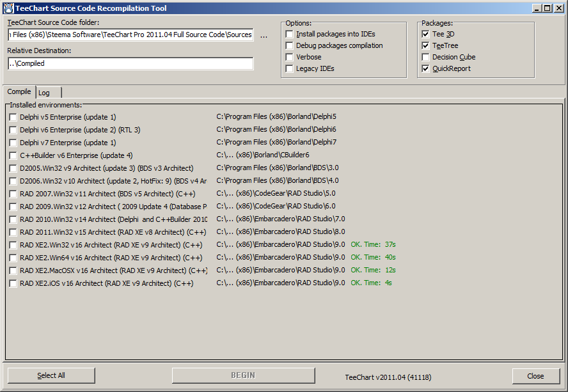Turn on the Verbose option
The height and width of the screenshot is (392, 568).
289,58
